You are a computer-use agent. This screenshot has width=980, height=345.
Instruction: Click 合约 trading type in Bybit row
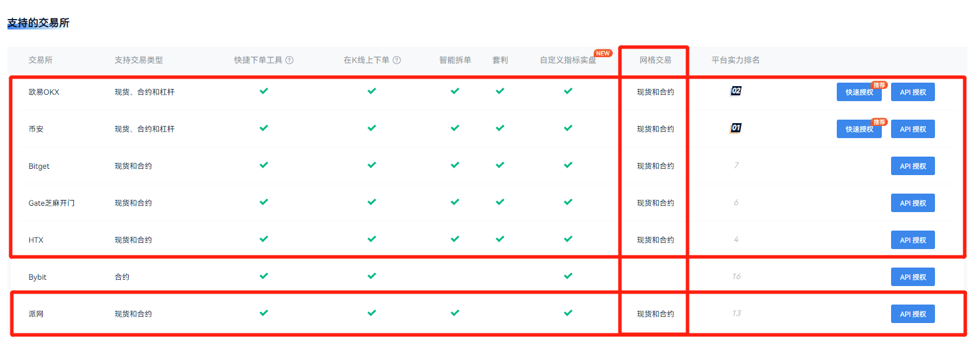[122, 277]
